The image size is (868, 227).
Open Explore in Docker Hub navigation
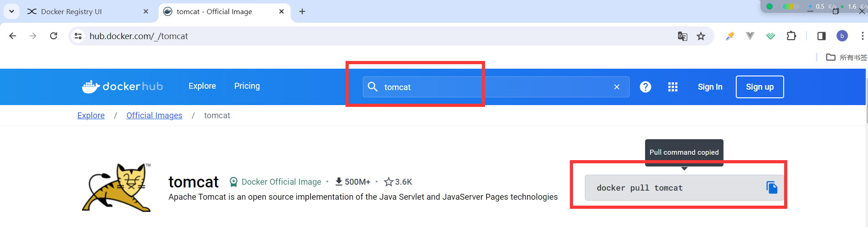202,86
